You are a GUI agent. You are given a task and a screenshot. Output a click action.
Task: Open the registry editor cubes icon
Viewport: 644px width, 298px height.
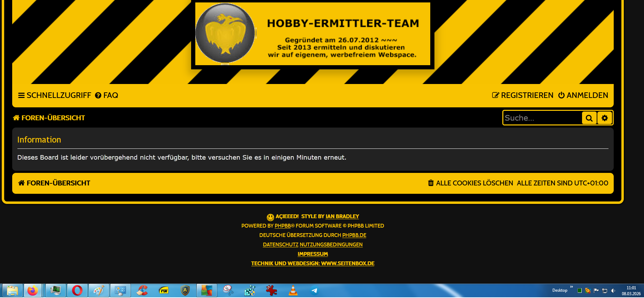pyautogui.click(x=250, y=291)
